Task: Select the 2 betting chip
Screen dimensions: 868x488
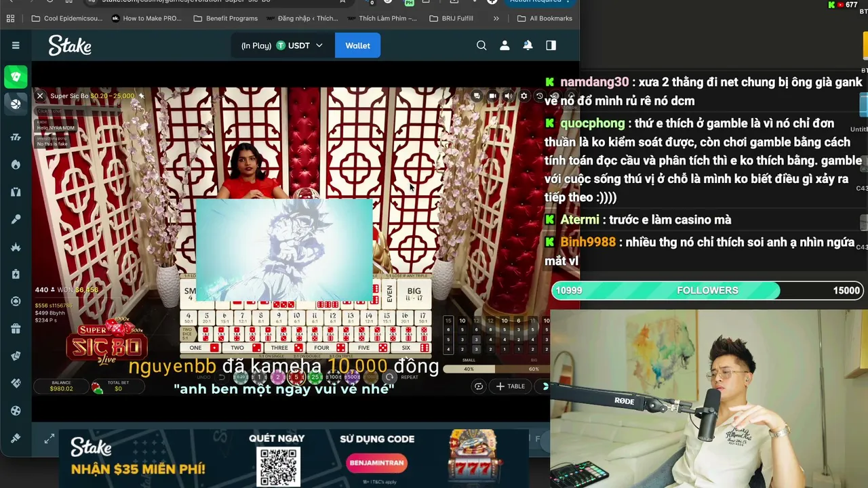Action: coord(277,377)
